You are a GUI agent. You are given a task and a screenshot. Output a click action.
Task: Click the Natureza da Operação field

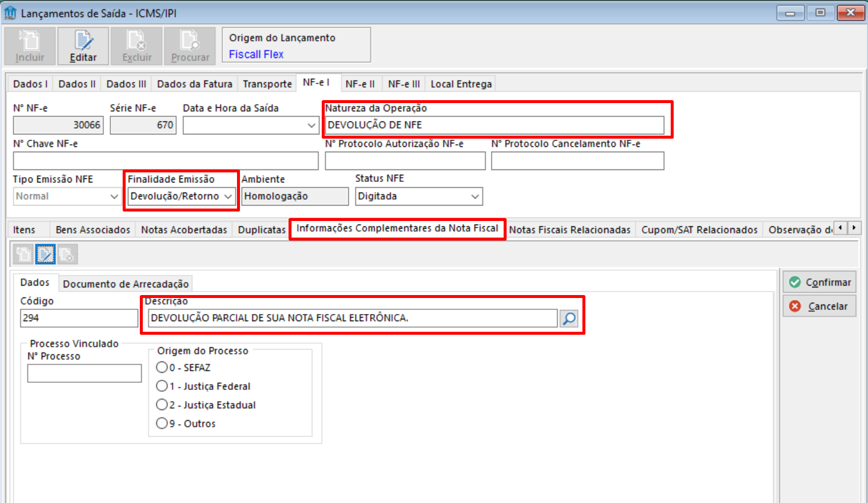[x=494, y=125]
